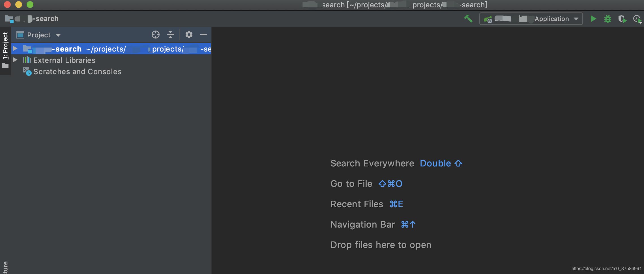Collapse all in Project panel
This screenshot has height=274, width=644.
(x=170, y=35)
